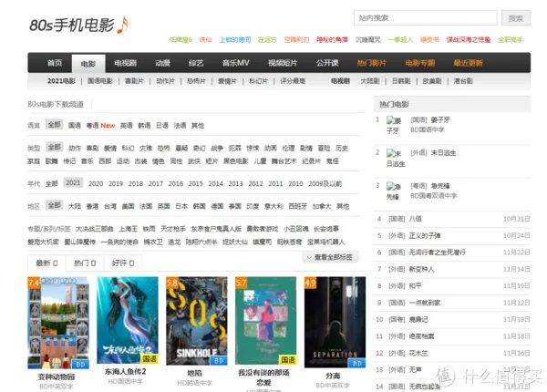Filter language by 英语
Viewport: 547px width, 392px height.
coord(127,125)
